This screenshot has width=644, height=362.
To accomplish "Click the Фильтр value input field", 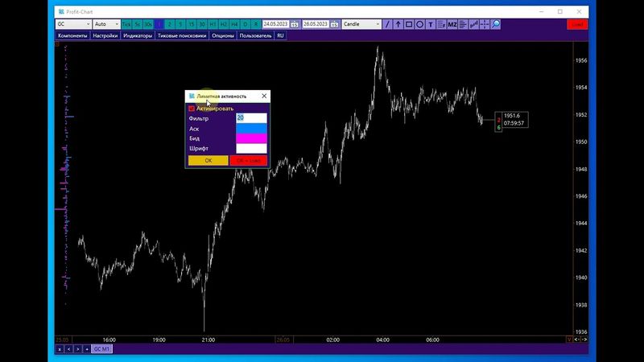I will click(251, 118).
